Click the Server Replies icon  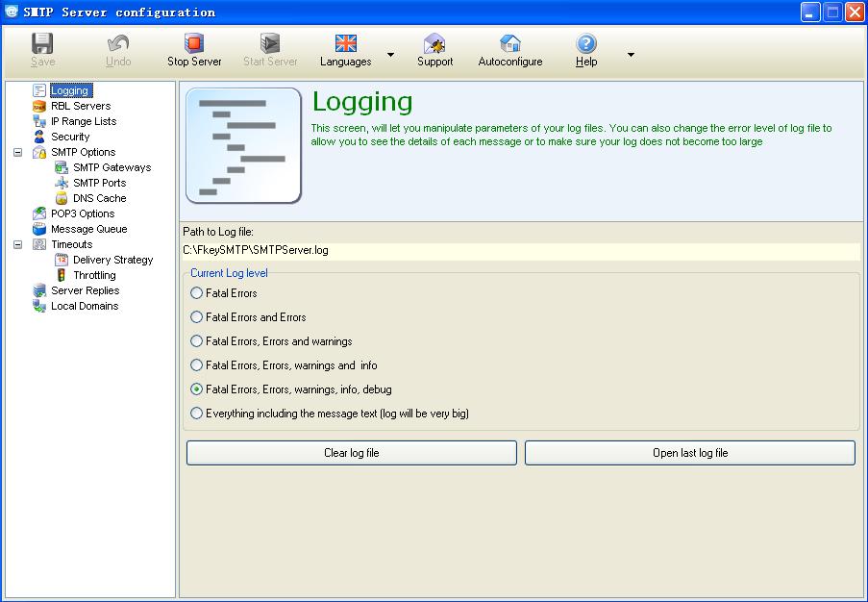click(x=38, y=290)
